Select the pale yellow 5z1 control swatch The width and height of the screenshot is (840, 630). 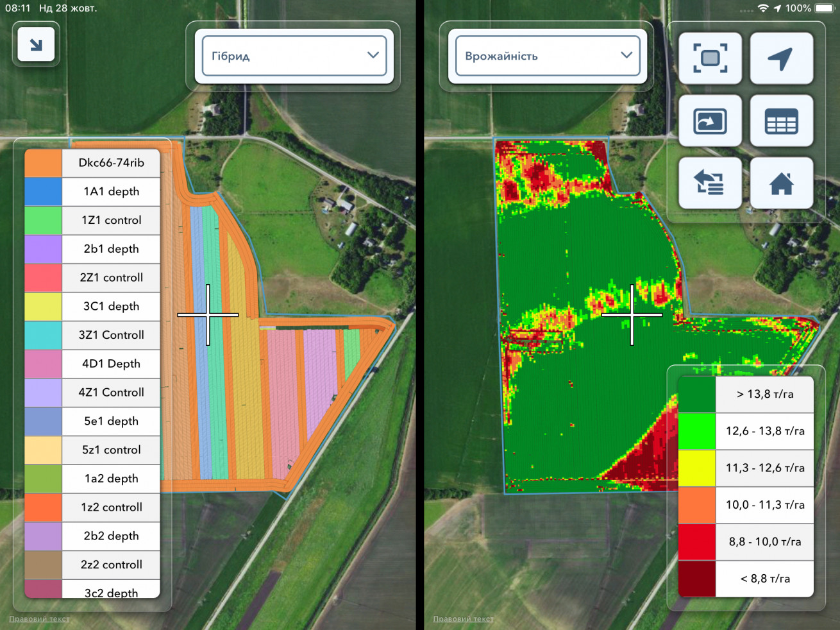click(x=43, y=450)
